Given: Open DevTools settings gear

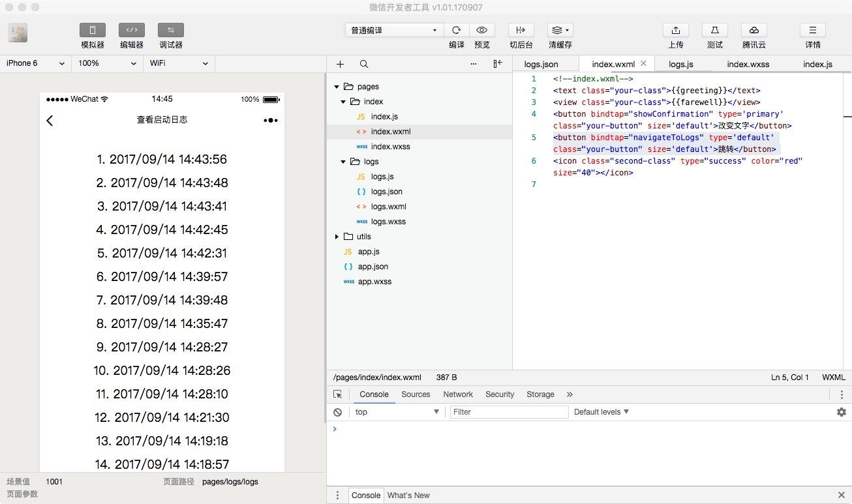Looking at the screenshot, I should pyautogui.click(x=842, y=412).
